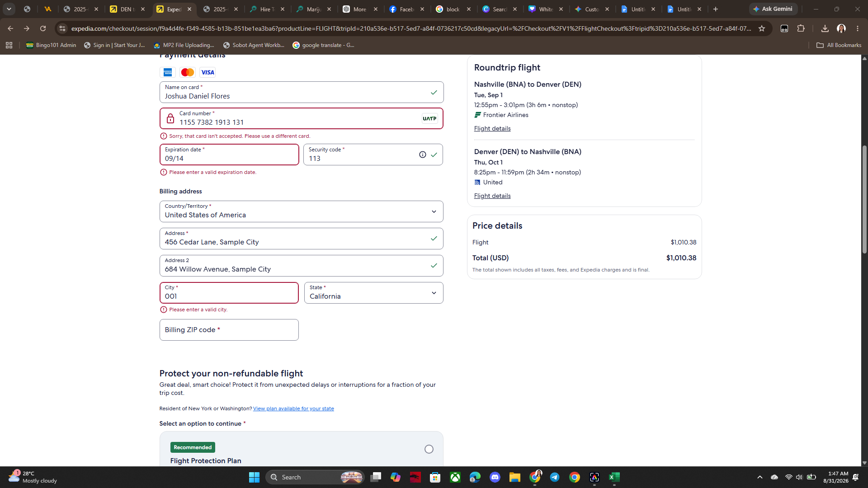Viewport: 868px width, 488px height.
Task: Open Xbox app from the taskbar
Action: pyautogui.click(x=455, y=477)
